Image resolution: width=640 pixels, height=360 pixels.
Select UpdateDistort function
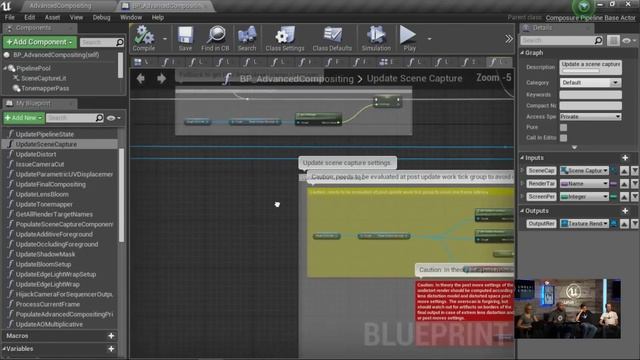[x=36, y=154]
